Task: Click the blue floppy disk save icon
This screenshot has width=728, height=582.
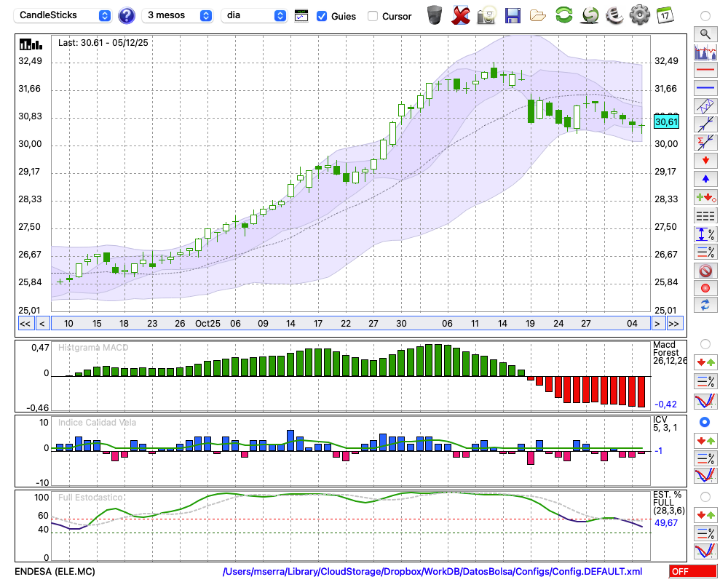Action: click(513, 15)
